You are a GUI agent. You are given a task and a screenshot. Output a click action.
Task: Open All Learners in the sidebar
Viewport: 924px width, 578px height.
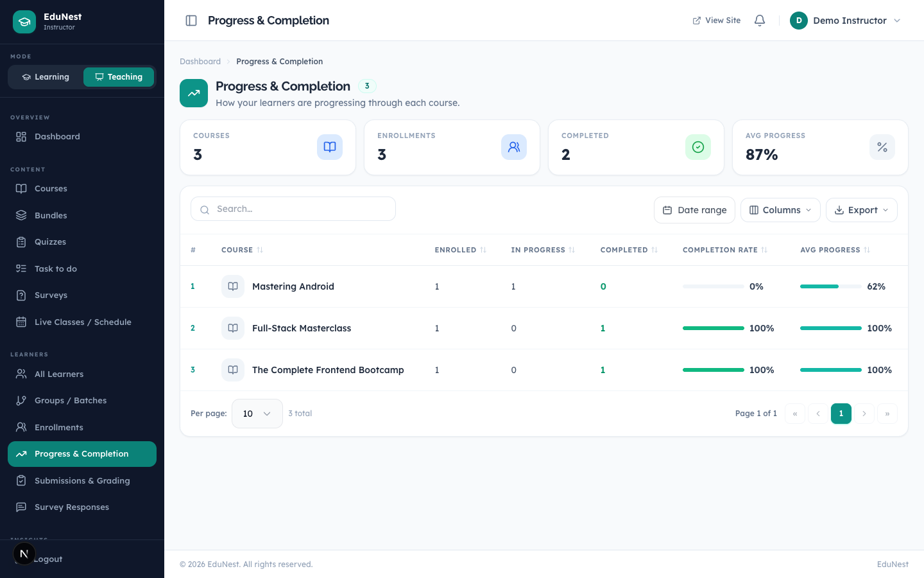(82, 374)
